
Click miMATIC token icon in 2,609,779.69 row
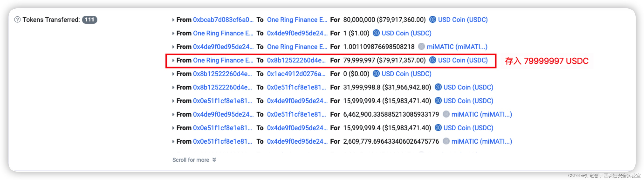point(446,141)
